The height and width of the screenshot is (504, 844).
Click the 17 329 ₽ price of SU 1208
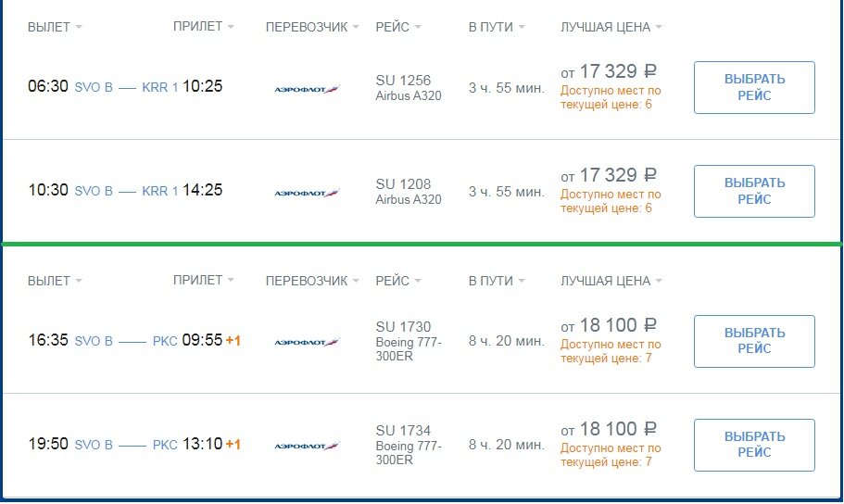(x=618, y=175)
